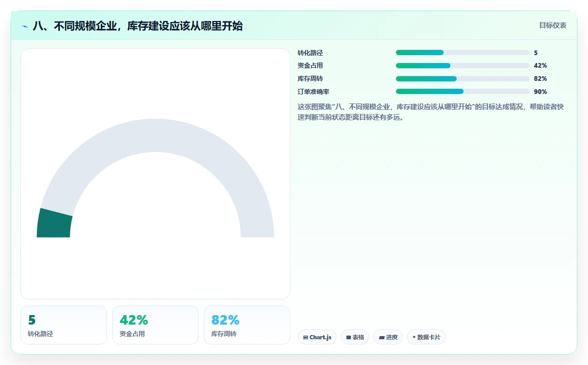Click the Chart.js tag chip

[x=317, y=337]
